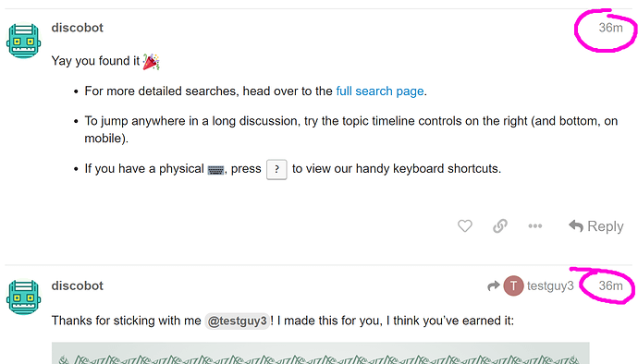The width and height of the screenshot is (638, 364).
Task: Open the full search page link
Action: point(380,91)
